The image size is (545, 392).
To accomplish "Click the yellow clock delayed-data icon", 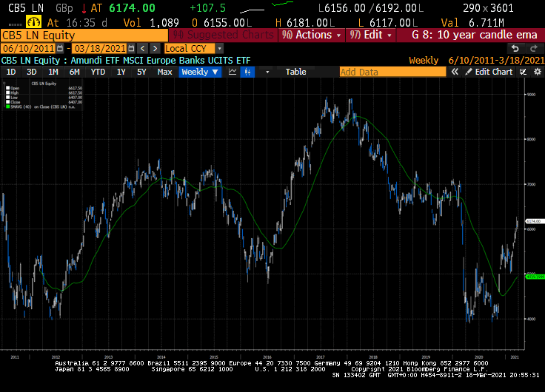I will (34, 23).
